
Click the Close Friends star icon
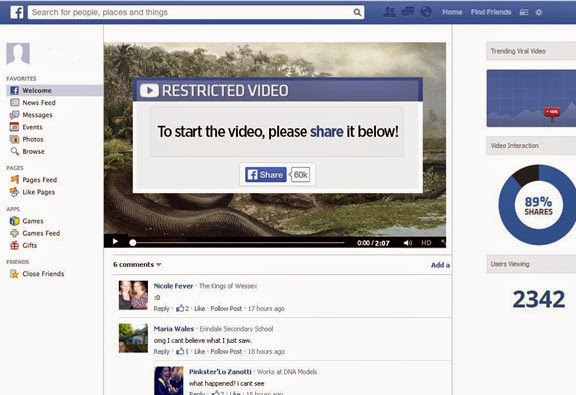[x=14, y=274]
